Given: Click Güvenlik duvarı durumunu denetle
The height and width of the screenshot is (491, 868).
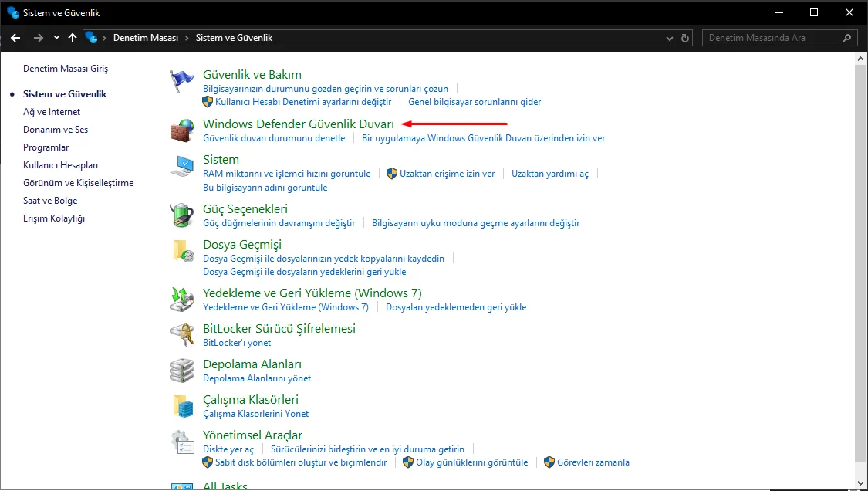Looking at the screenshot, I should [274, 138].
